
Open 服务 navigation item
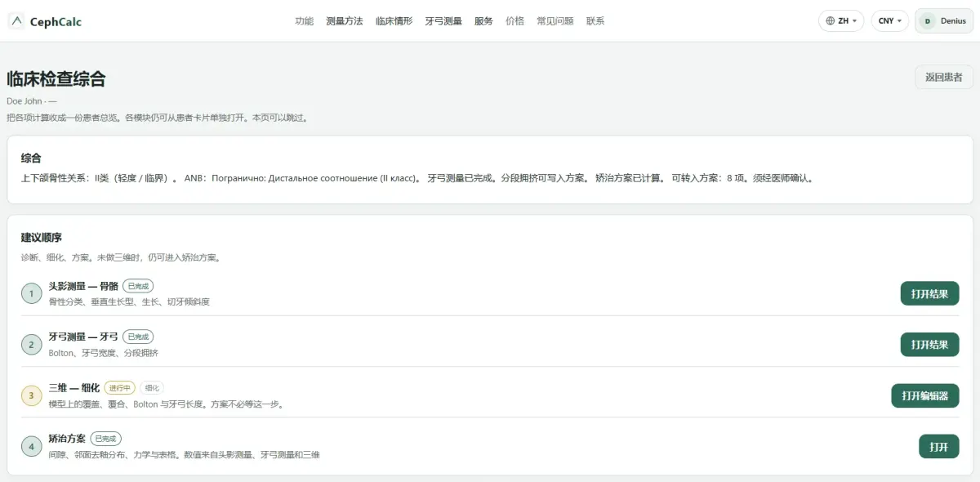[483, 21]
